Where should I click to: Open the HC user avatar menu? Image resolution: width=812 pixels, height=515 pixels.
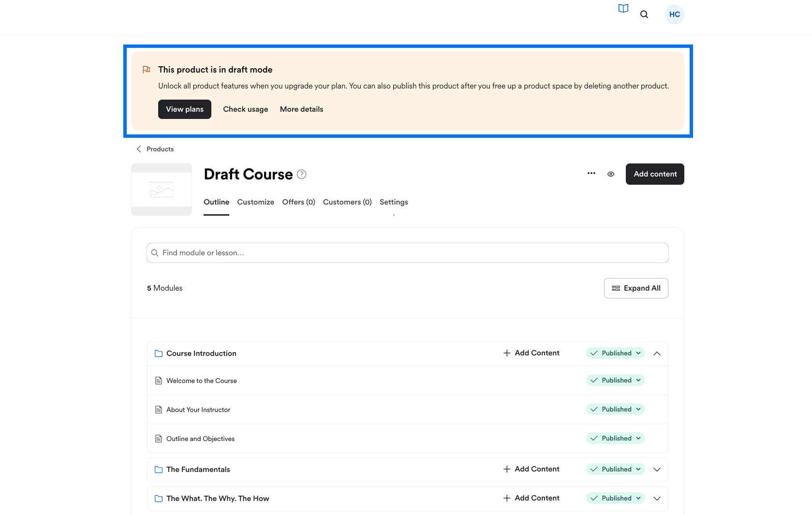point(674,15)
